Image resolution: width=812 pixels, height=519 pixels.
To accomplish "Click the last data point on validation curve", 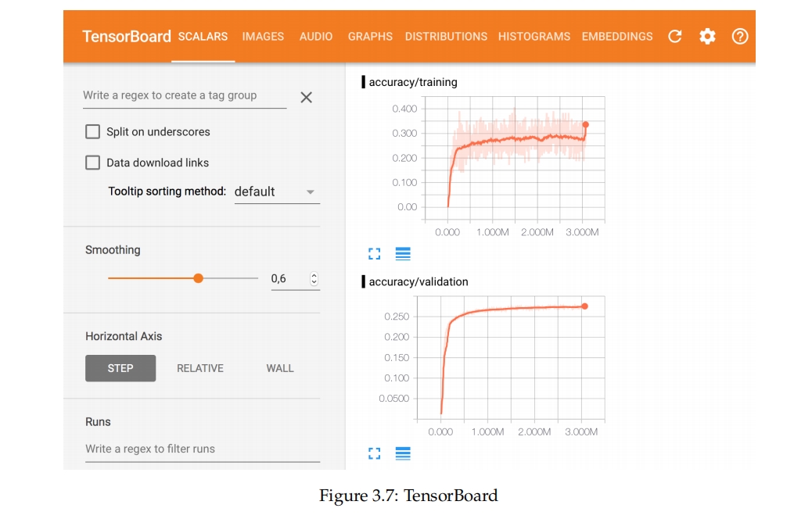I will tap(584, 306).
